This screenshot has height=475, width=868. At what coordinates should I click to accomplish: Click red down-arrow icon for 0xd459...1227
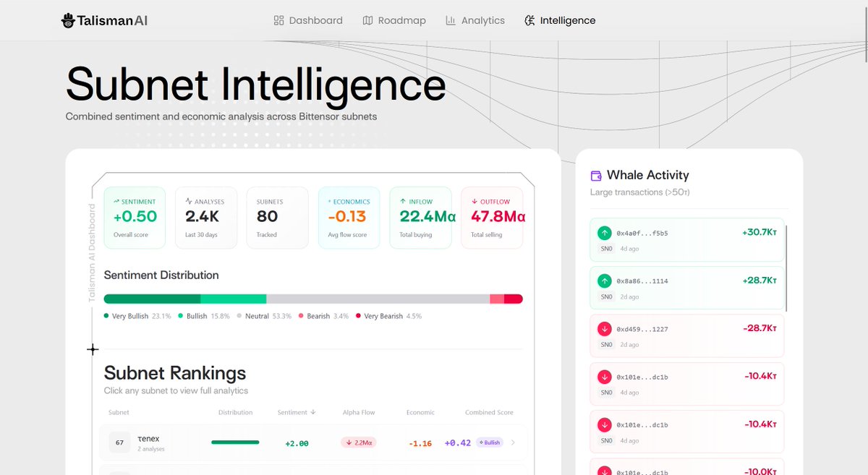[604, 329]
